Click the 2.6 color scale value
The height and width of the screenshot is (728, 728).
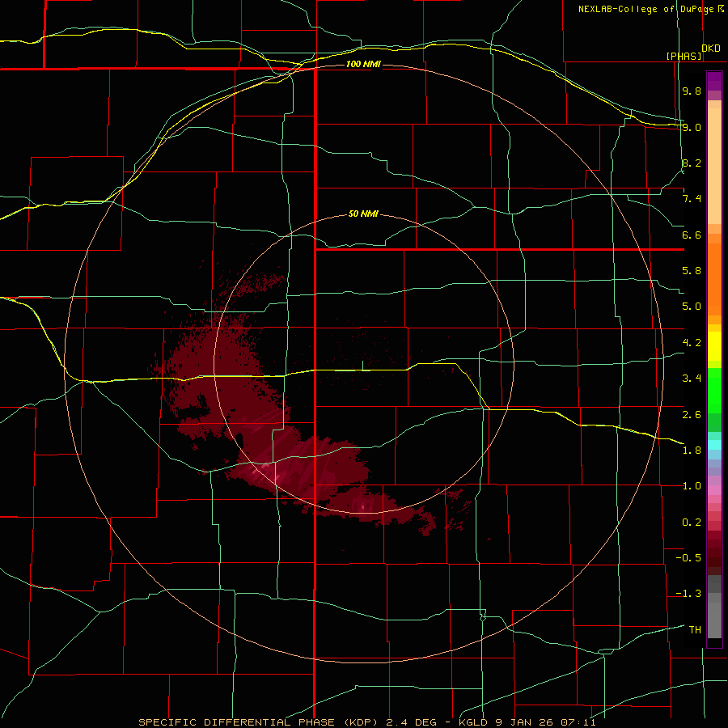point(692,414)
